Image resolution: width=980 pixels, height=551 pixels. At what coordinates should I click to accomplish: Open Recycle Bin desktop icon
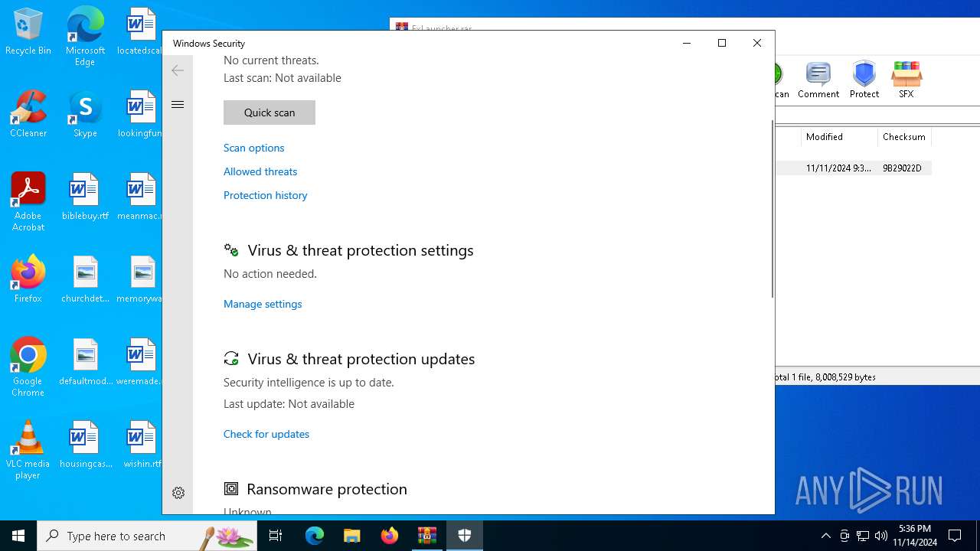point(28,32)
